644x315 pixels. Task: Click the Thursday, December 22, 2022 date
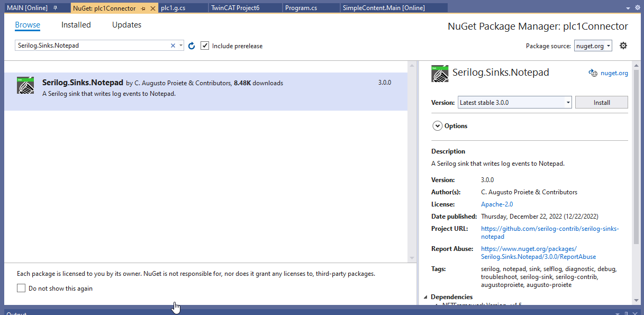(x=540, y=217)
